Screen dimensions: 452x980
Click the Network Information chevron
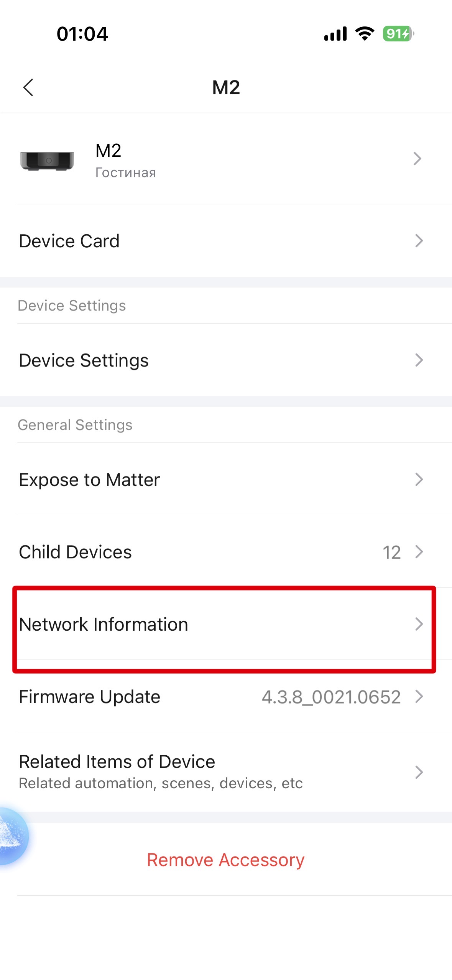point(419,624)
